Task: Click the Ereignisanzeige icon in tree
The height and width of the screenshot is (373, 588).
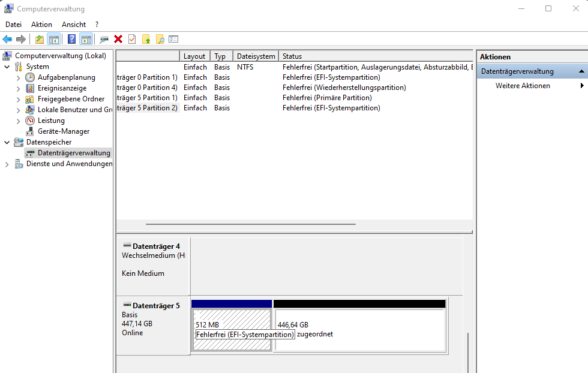Action: point(30,88)
